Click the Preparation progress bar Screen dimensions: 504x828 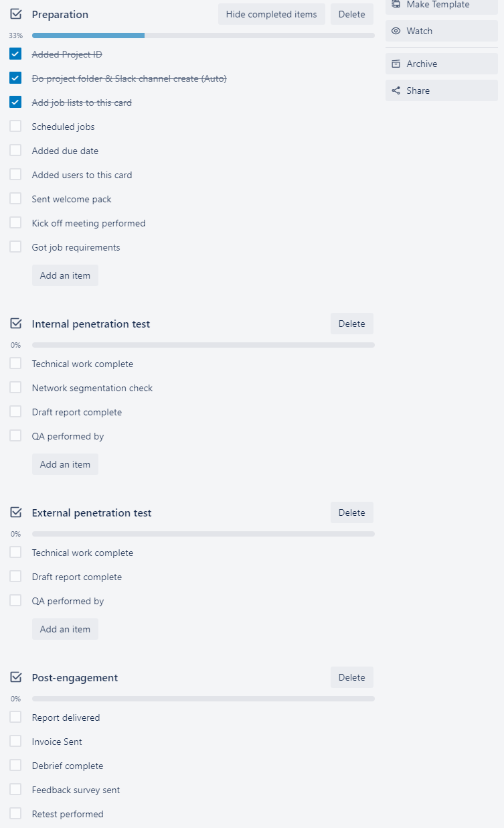pos(201,35)
